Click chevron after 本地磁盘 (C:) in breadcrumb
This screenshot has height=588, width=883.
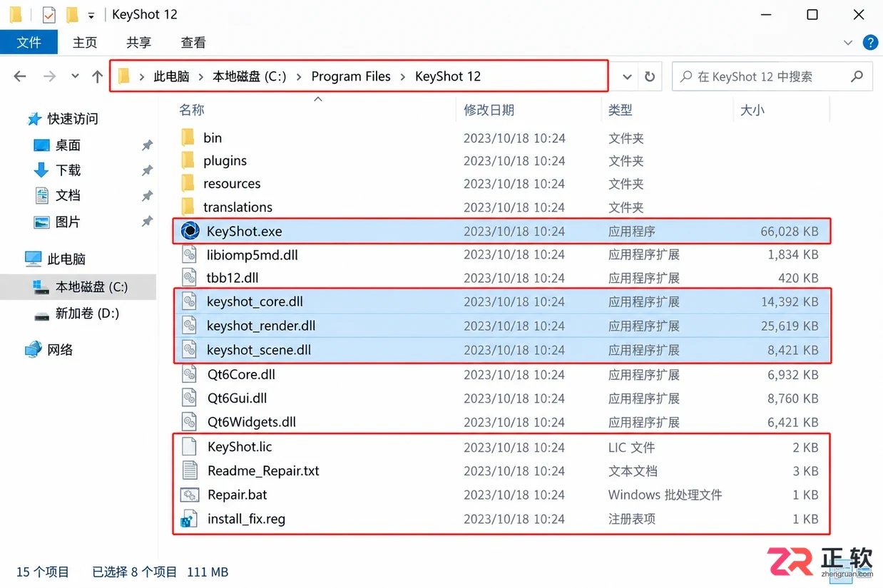pyautogui.click(x=298, y=76)
